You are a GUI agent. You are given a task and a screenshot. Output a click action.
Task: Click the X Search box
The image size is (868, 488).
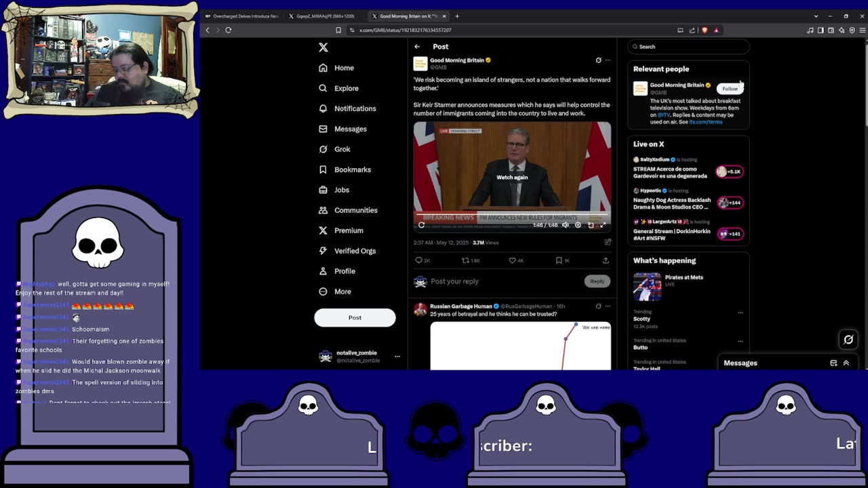(688, 47)
